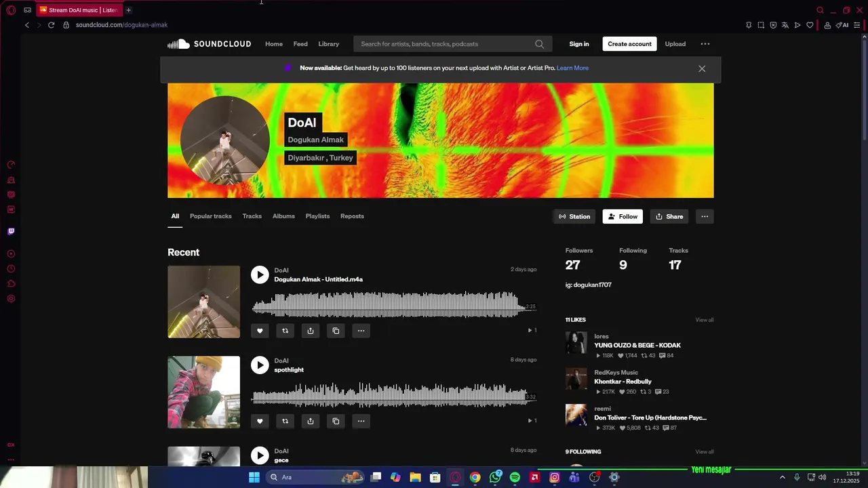Viewport: 868px width, 488px height.
Task: Copy link of the spothlight track
Action: click(x=336, y=421)
